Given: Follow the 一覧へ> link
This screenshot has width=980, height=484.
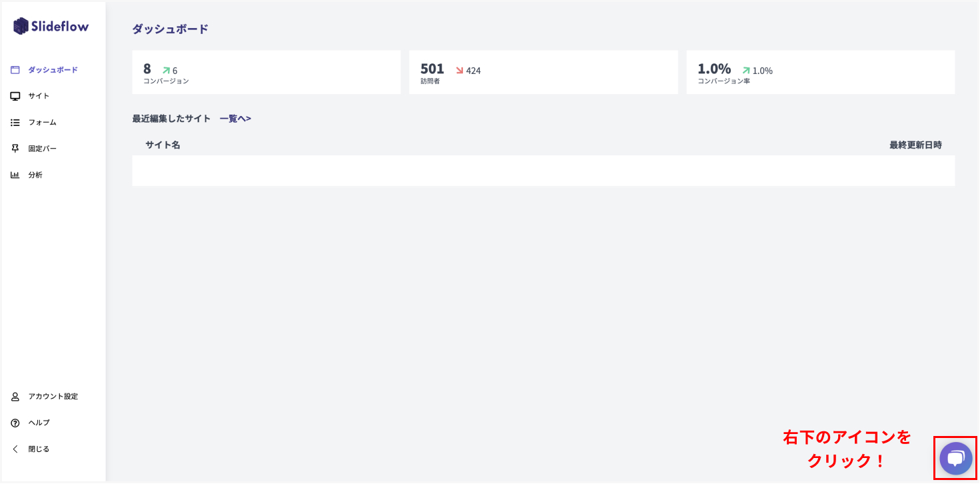Looking at the screenshot, I should (x=235, y=119).
